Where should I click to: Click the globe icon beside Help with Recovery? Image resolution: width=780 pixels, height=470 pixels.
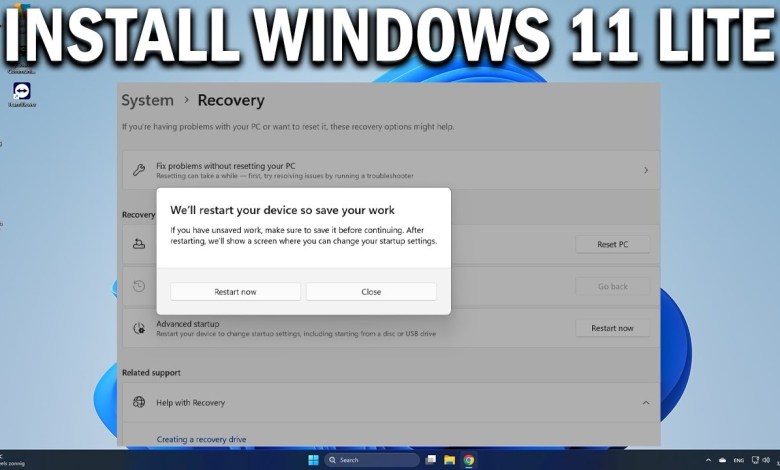139,402
